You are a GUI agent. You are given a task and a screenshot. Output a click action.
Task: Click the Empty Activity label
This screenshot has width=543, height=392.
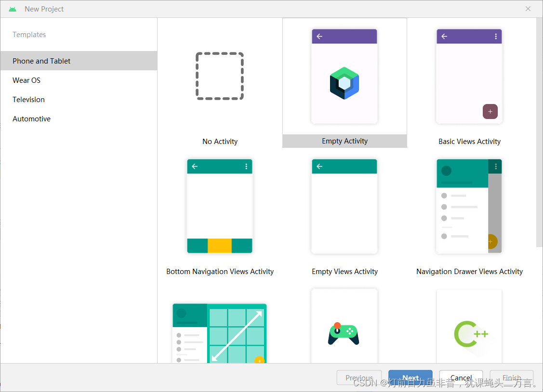344,141
